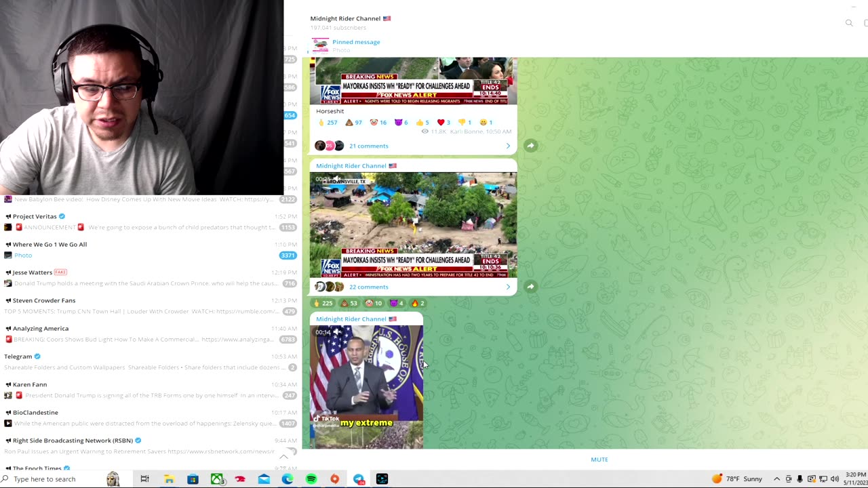Screen dimensions: 868x488
Task: Open Right Side Broadcasting Network chat
Action: (151, 446)
